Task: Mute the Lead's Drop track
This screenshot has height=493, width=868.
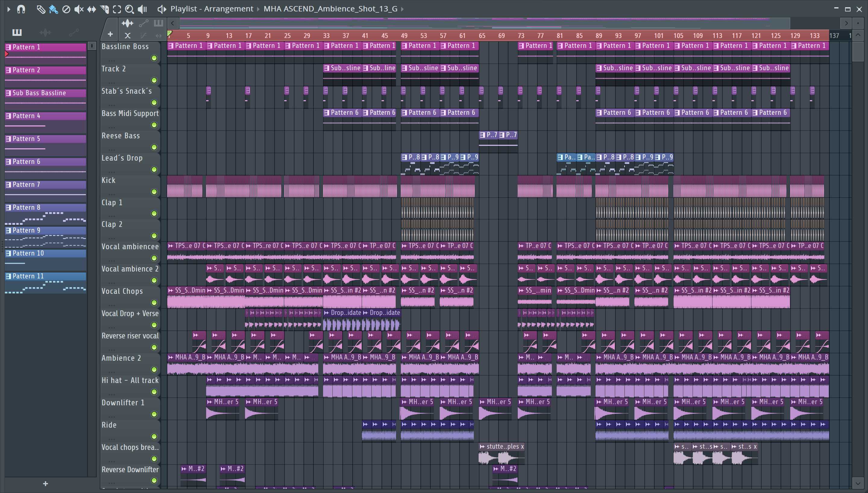Action: (x=154, y=170)
